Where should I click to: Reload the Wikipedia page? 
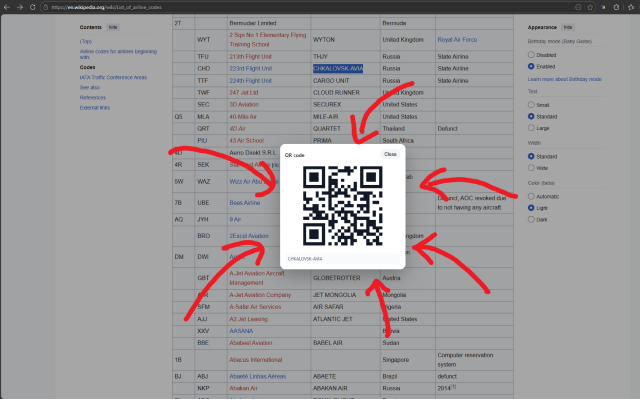point(32,7)
